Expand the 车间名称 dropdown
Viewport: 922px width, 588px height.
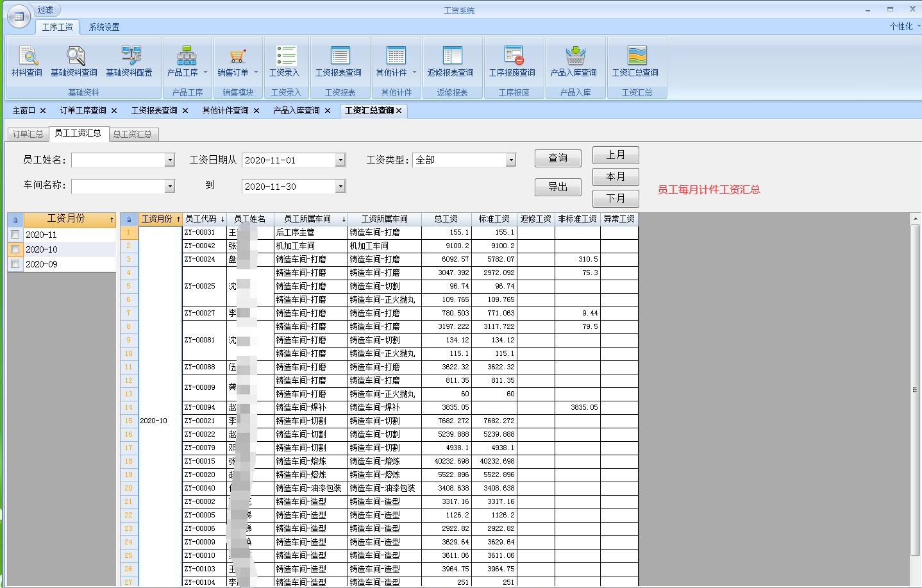pos(170,186)
